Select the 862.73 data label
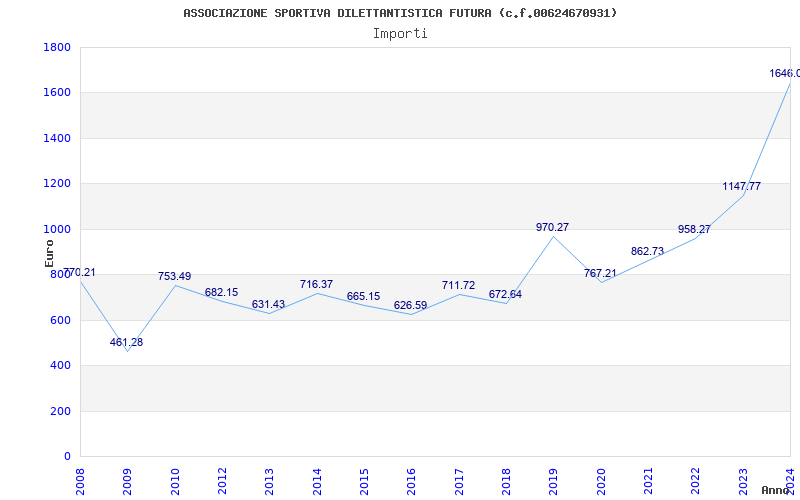Image resolution: width=800 pixels, height=500 pixels. 647,251
